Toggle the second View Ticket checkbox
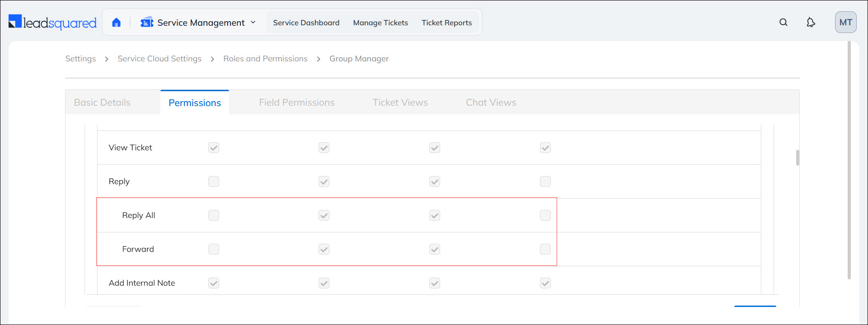This screenshot has height=325, width=868. pos(324,148)
